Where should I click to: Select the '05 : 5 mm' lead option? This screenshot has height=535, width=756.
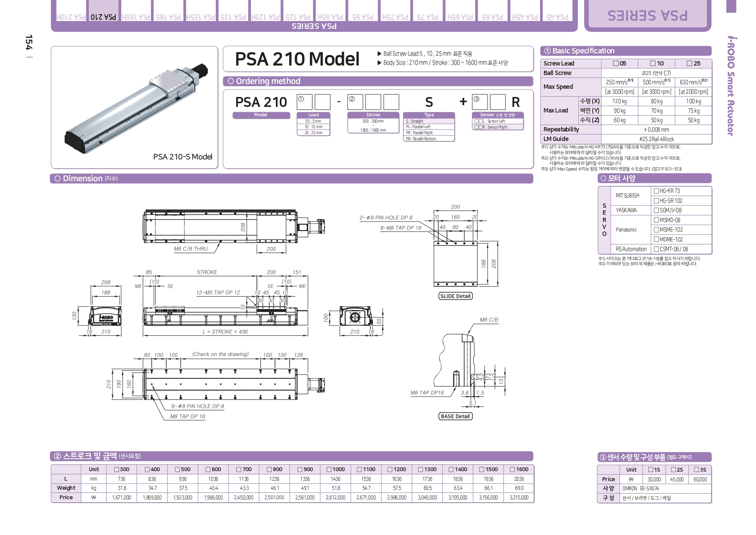pyautogui.click(x=313, y=121)
